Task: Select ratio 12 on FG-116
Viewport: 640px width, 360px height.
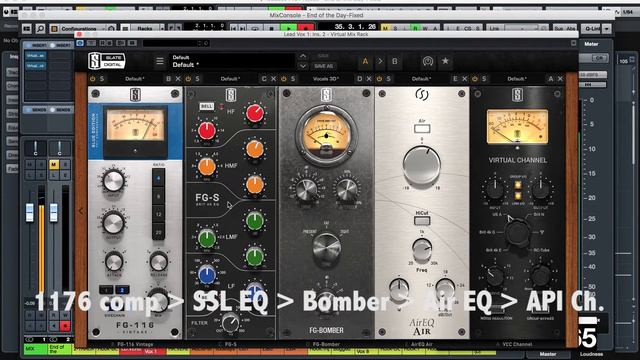Action: tap(158, 214)
